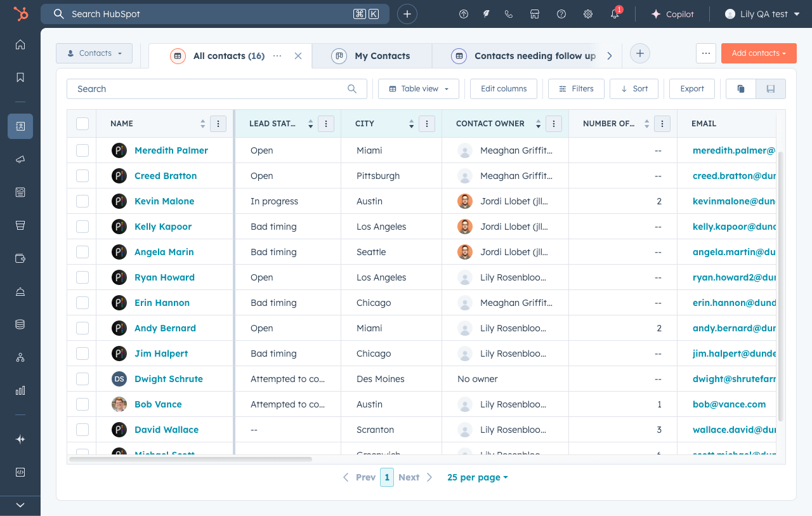Viewport: 812px width, 516px height.
Task: Open Reporting bar chart icon in sidebar
Action: [x=20, y=390]
